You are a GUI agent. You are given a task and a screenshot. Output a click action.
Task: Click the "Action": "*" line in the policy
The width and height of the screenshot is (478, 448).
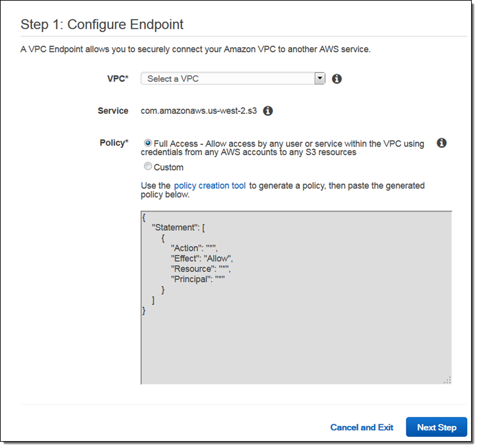coord(194,248)
